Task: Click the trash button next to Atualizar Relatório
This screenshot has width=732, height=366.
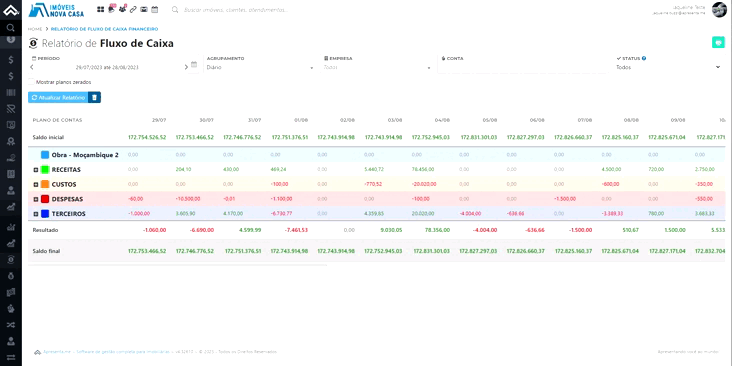Action: pyautogui.click(x=94, y=97)
